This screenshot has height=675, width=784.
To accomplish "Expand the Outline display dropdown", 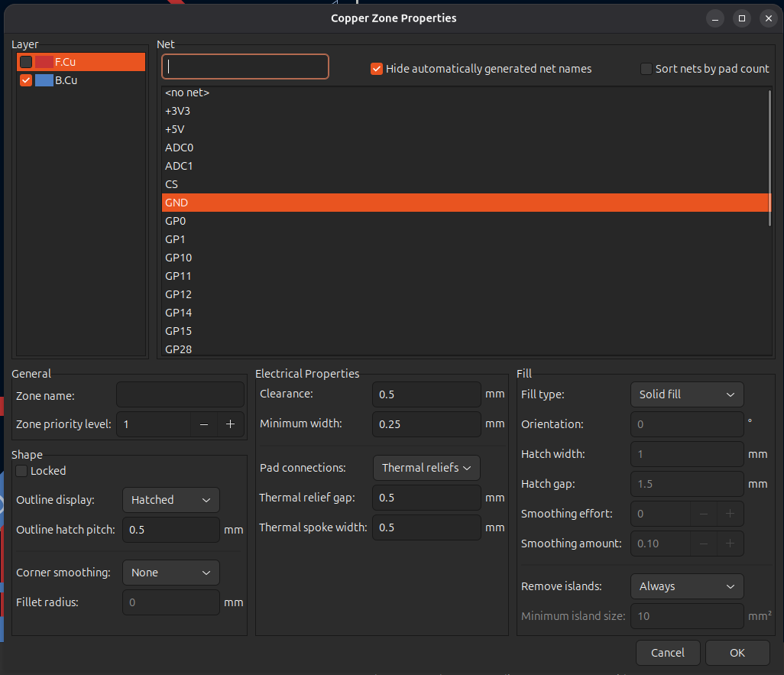I will pyautogui.click(x=170, y=500).
